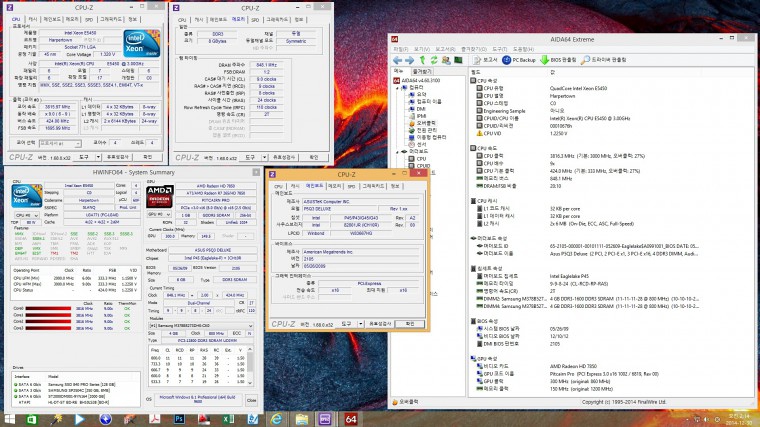Click QuadCore Intel Xeon E5450 value in AIDA64
The width and height of the screenshot is (760, 427).
[578, 88]
